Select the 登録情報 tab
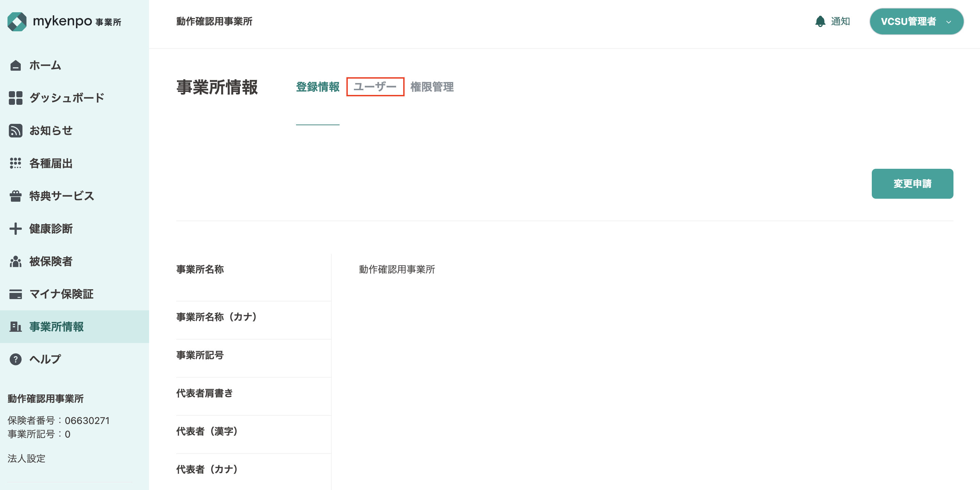This screenshot has width=980, height=490. [x=318, y=87]
